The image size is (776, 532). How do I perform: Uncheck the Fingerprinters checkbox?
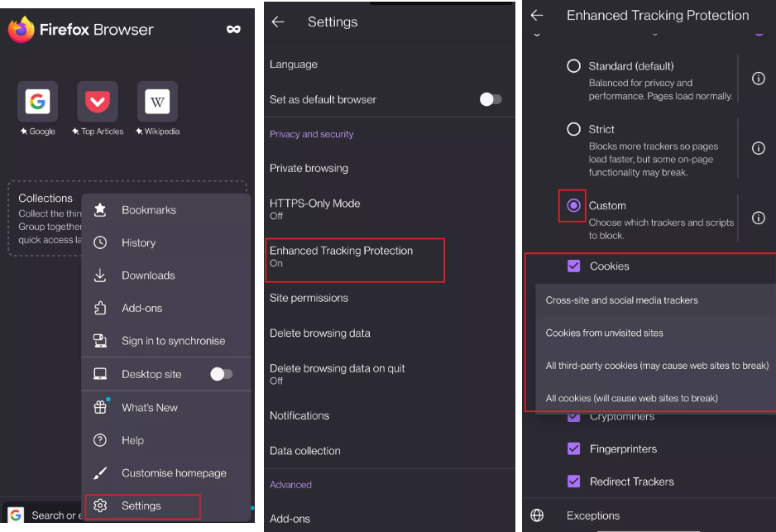(x=573, y=449)
